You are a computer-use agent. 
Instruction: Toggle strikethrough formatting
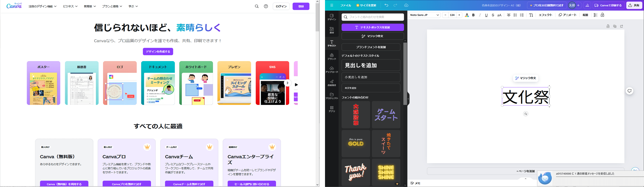(493, 15)
